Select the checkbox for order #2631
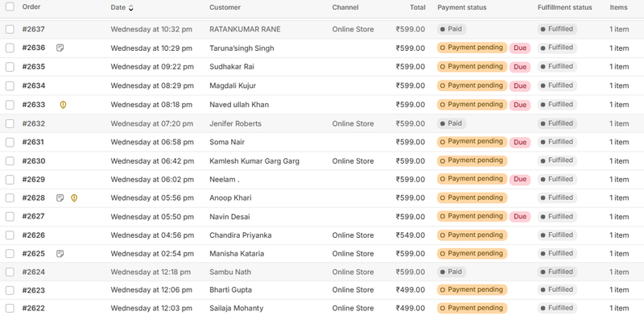This screenshot has height=316, width=644. click(x=10, y=142)
